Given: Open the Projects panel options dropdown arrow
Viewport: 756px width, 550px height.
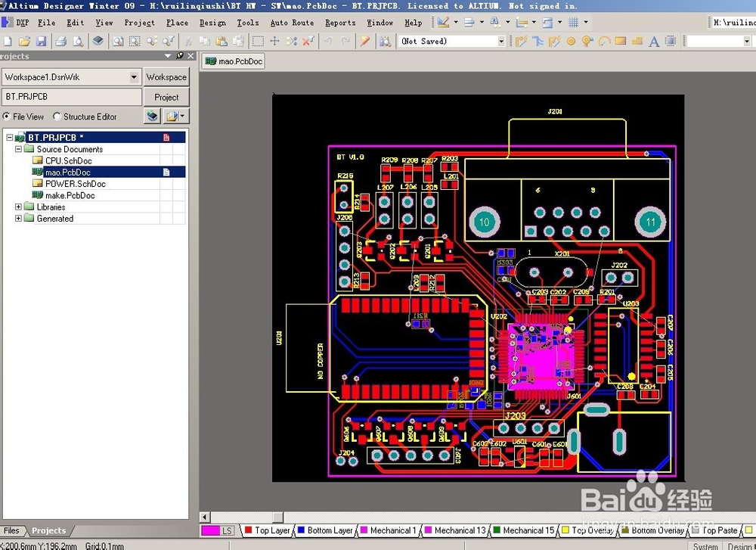Looking at the screenshot, I should pos(168,56).
